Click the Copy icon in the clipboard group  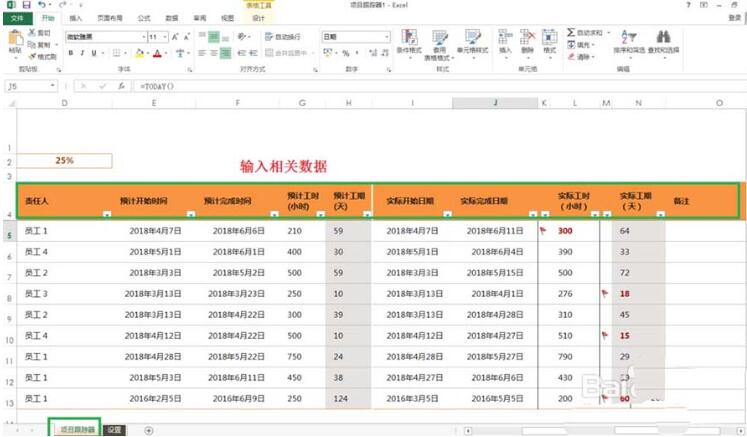pyautogui.click(x=32, y=44)
